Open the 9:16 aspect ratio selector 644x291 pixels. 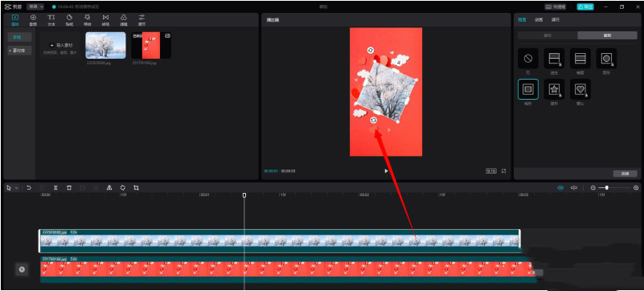[491, 171]
